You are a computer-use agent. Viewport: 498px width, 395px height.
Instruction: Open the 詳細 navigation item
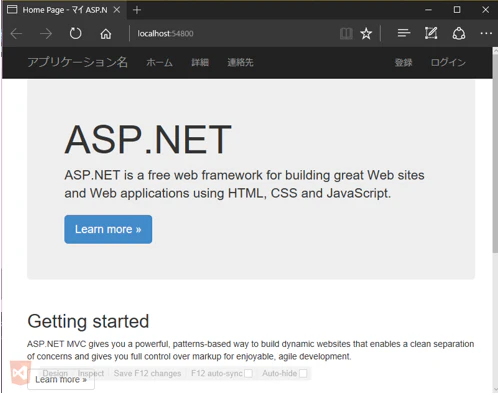[200, 62]
